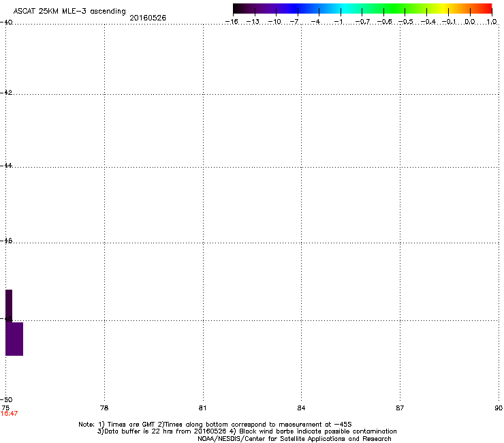Click the 'ASCAT 25KM MLE-3 ascending' title
504x443 pixels.
69,12
